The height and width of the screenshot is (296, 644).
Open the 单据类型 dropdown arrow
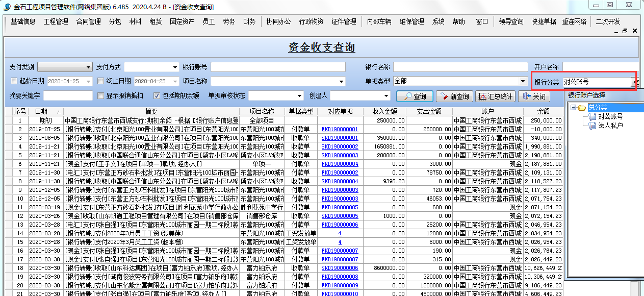pyautogui.click(x=523, y=81)
